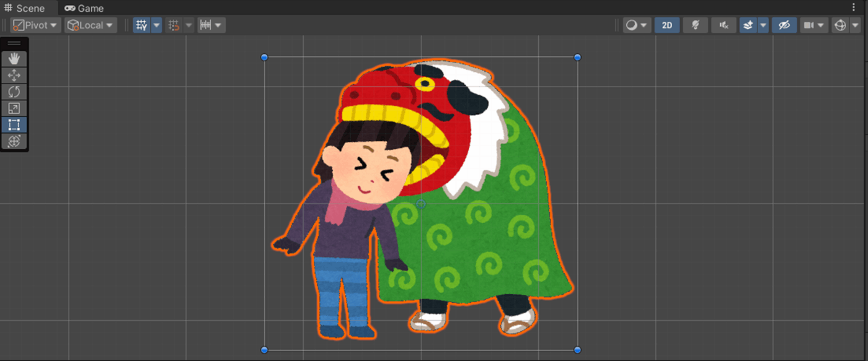Select the Scale tool
Viewport: 868px width, 361px height.
pyautogui.click(x=14, y=108)
